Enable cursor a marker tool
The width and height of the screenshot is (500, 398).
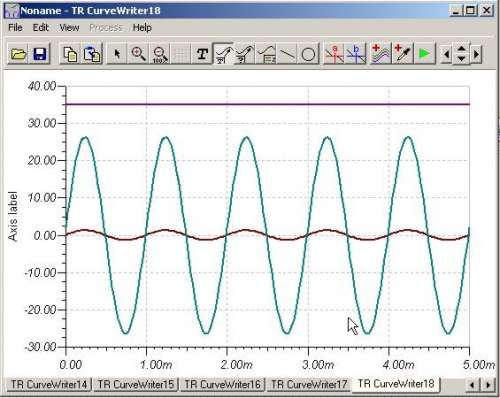pyautogui.click(x=334, y=54)
